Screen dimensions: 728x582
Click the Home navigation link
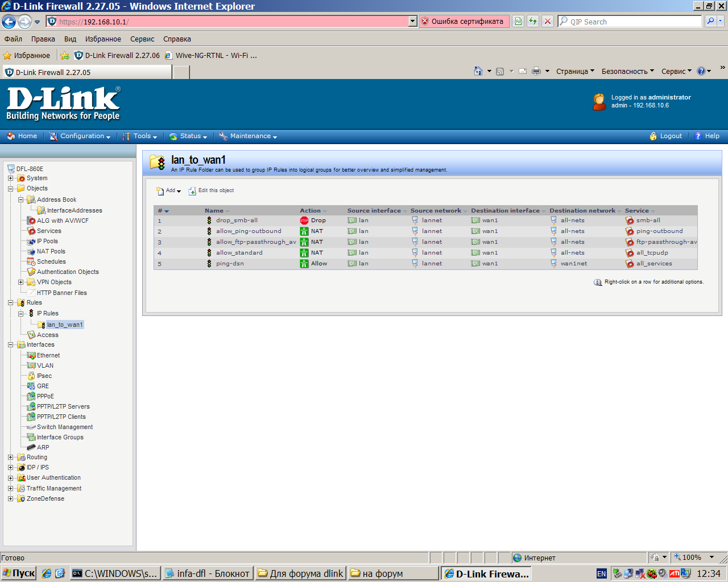click(x=22, y=136)
